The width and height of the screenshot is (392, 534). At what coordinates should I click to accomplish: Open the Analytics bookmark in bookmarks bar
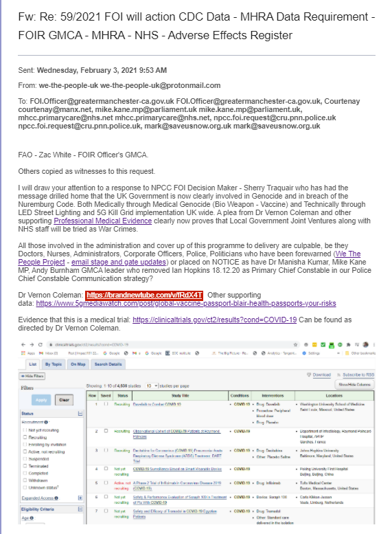(x=279, y=353)
